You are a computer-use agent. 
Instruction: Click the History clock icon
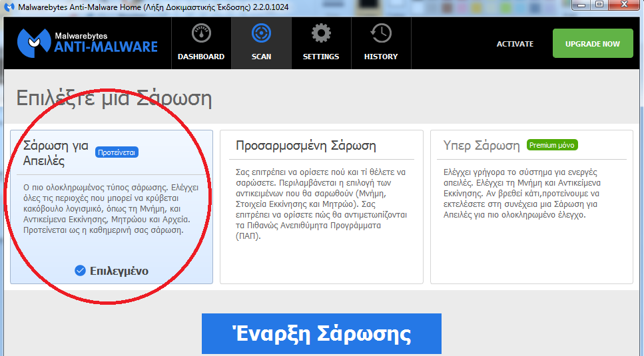[381, 33]
